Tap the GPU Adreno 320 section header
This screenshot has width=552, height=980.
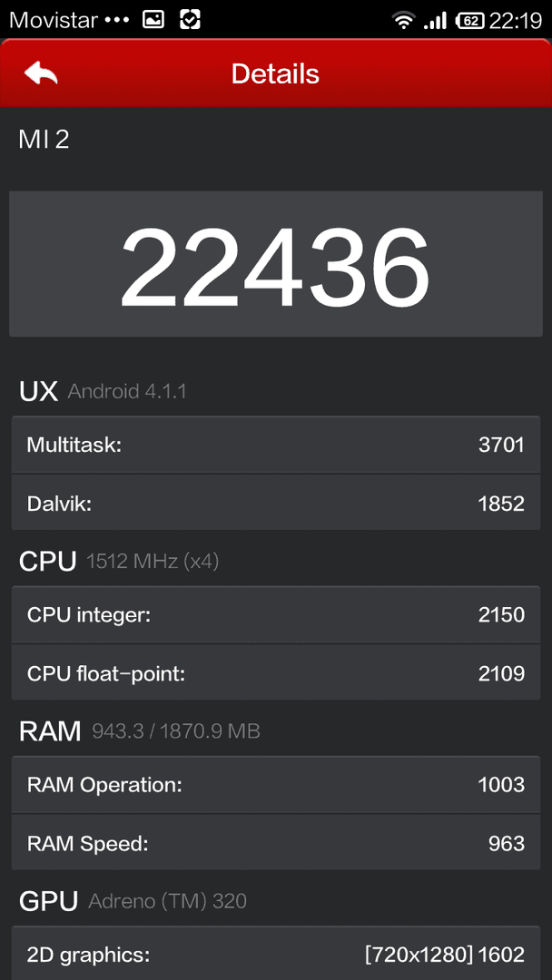click(x=133, y=901)
